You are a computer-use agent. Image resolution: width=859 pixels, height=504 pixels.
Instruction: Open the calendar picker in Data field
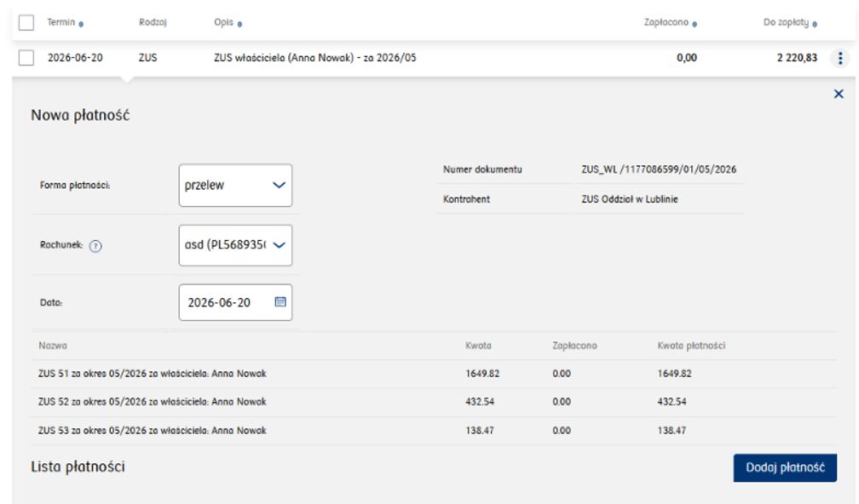click(x=280, y=301)
